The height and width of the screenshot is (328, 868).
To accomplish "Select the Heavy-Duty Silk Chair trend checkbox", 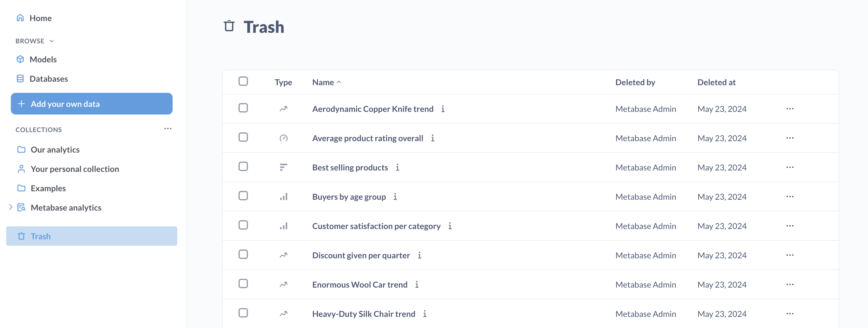I will [x=243, y=313].
